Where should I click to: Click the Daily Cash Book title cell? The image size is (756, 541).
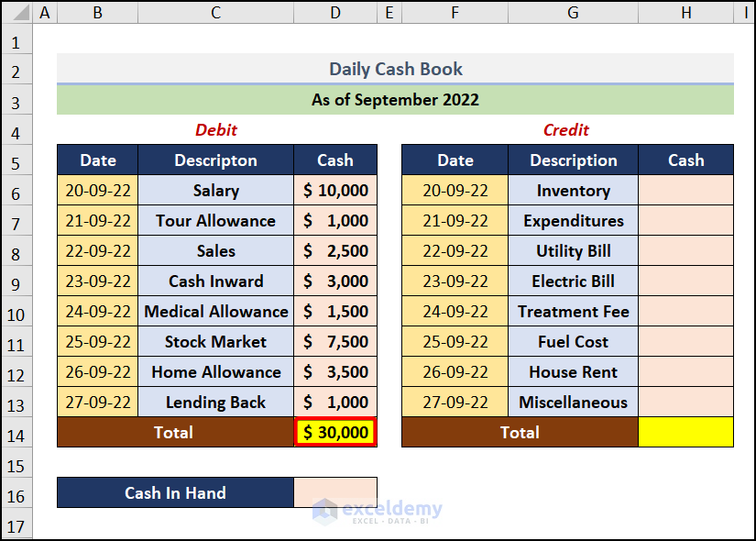[x=395, y=69]
